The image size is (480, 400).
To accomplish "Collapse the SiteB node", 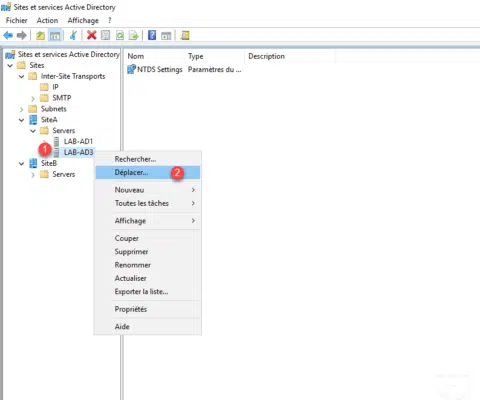I will [21, 164].
